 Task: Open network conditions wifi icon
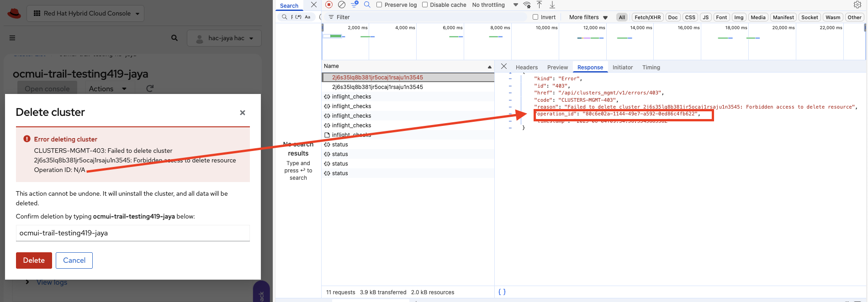(527, 5)
